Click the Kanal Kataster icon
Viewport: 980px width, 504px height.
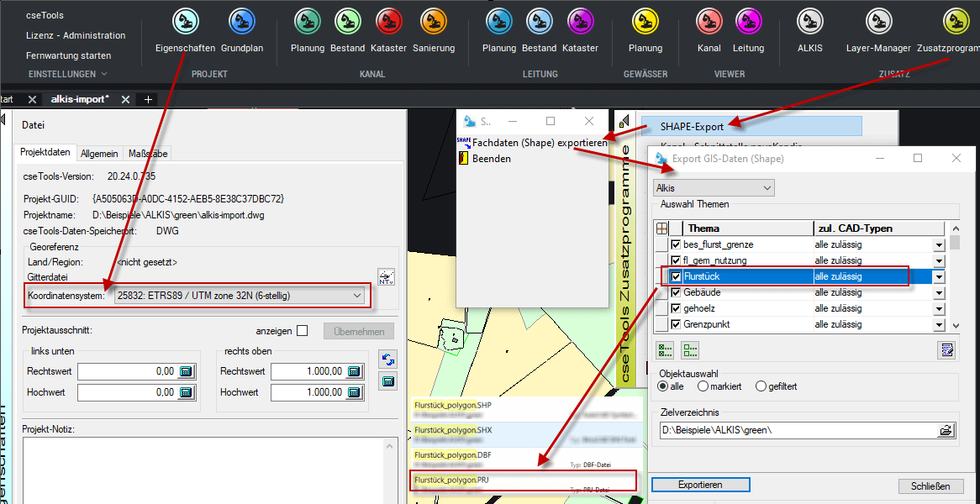[x=388, y=21]
